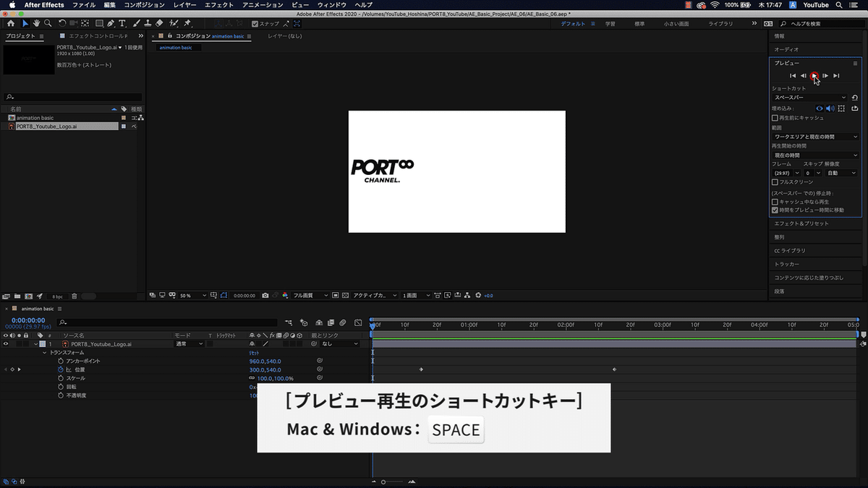Select the Type (T) tool
The height and width of the screenshot is (488, 868).
pos(122,23)
